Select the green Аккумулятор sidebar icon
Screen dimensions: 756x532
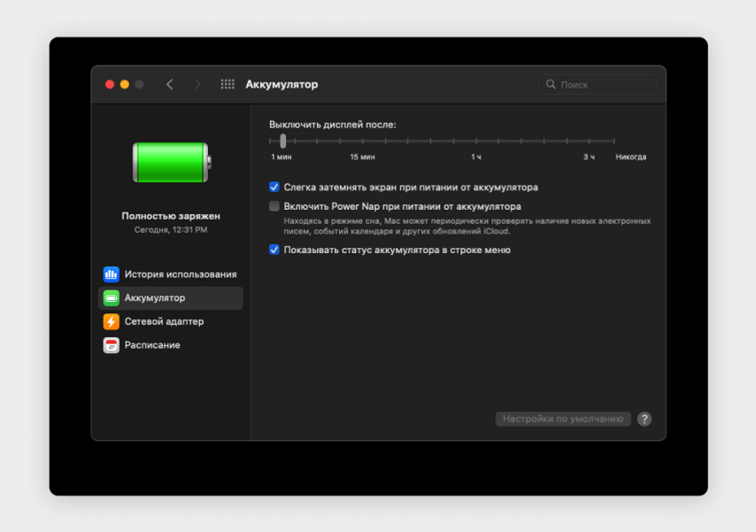pos(111,297)
